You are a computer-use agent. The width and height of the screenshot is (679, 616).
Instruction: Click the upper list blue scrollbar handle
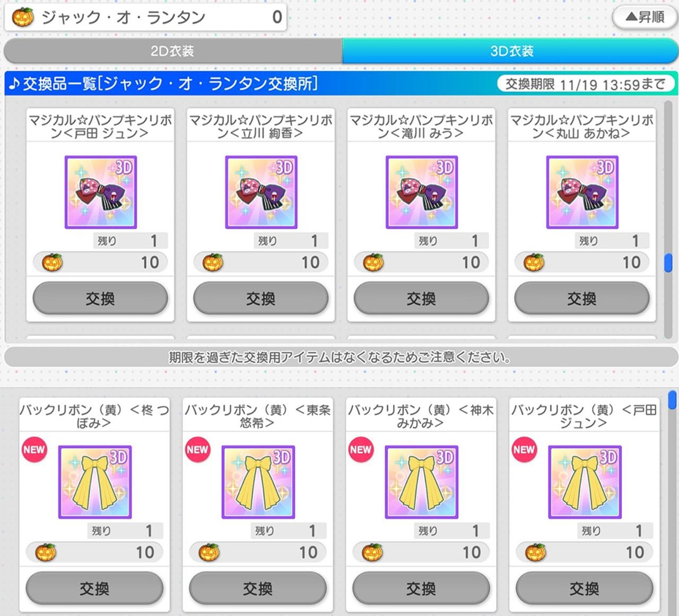(668, 263)
